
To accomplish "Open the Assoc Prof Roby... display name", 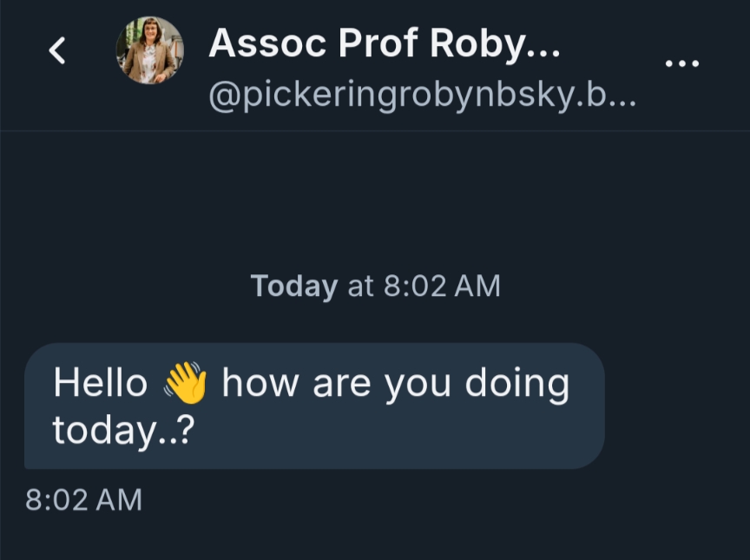I will [384, 42].
